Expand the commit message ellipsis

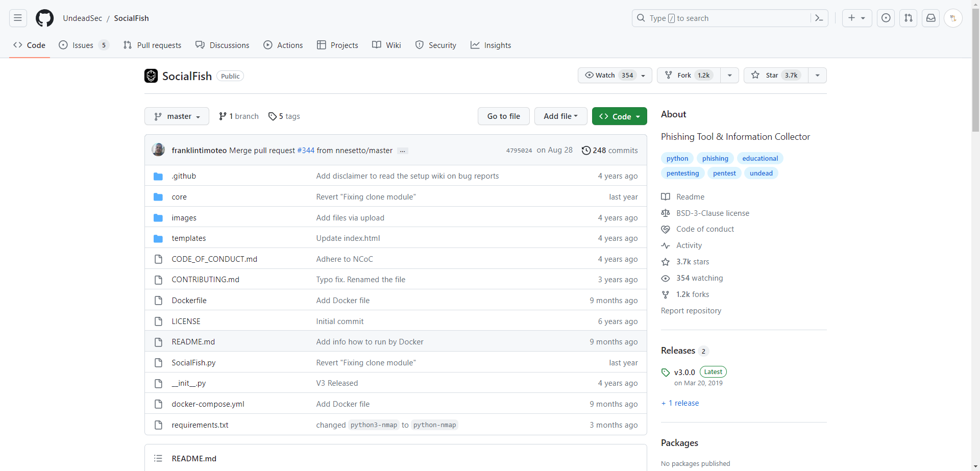pyautogui.click(x=403, y=151)
